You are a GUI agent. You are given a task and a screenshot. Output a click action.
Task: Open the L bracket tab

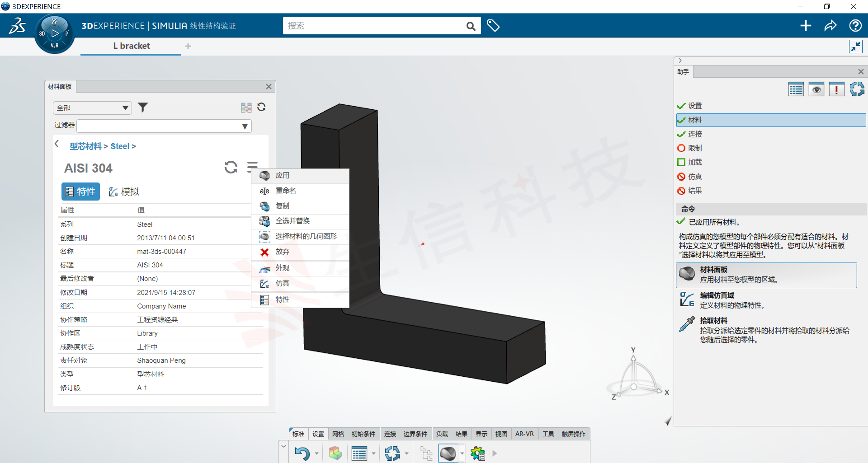point(131,46)
